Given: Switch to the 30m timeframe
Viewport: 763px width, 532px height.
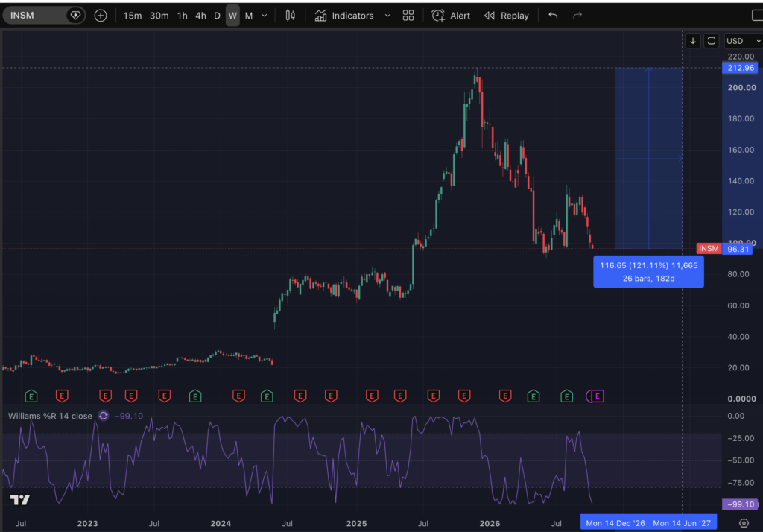Looking at the screenshot, I should 159,16.
